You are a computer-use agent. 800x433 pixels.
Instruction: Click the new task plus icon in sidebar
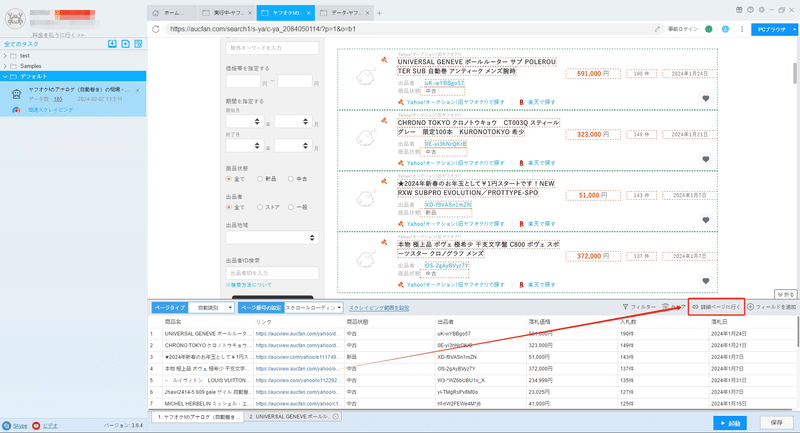point(126,44)
